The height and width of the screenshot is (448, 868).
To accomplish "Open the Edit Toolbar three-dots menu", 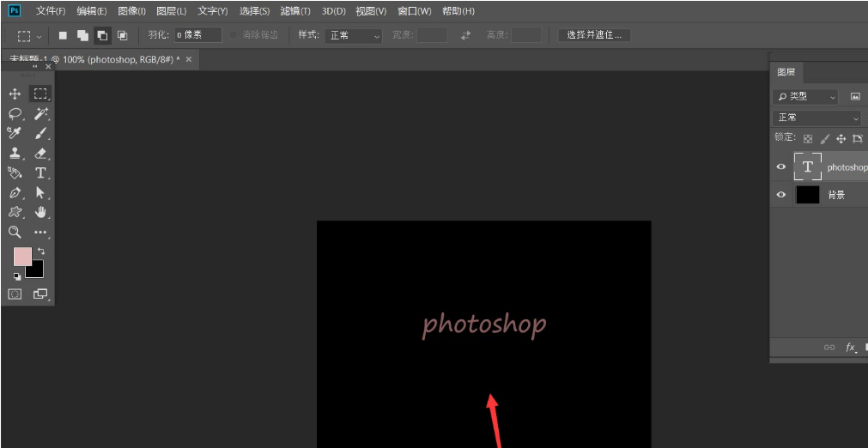I will click(x=40, y=233).
